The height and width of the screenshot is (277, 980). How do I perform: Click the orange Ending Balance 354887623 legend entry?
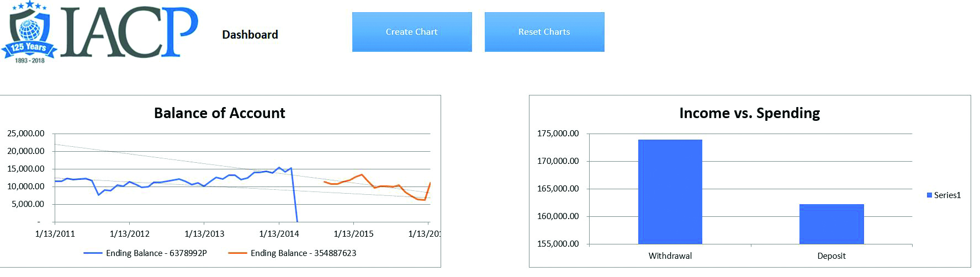point(292,253)
